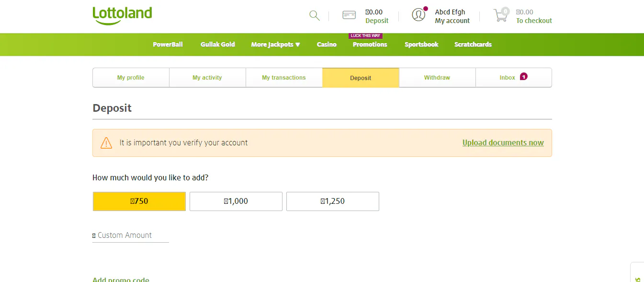Open Scratchcards menu item
This screenshot has width=644, height=282.
coord(473,44)
